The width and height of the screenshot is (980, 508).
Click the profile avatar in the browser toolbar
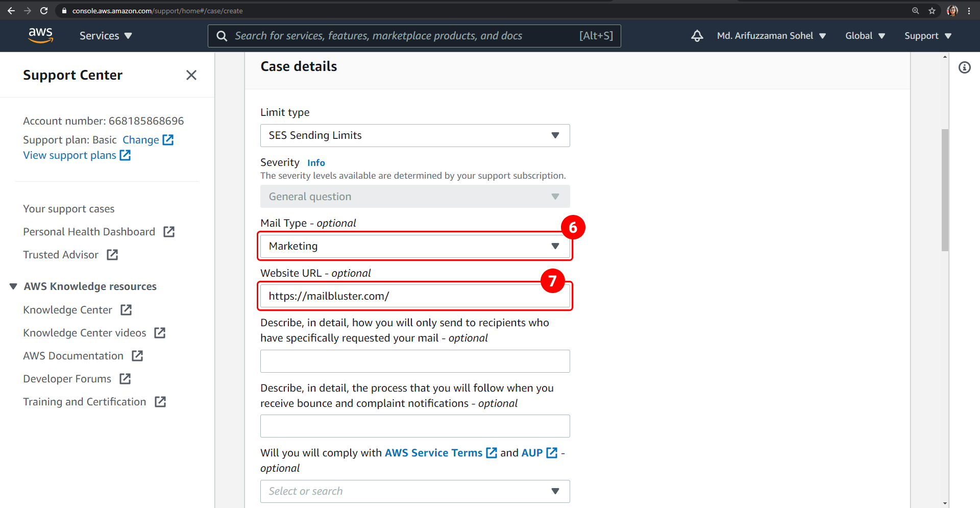pyautogui.click(x=952, y=10)
